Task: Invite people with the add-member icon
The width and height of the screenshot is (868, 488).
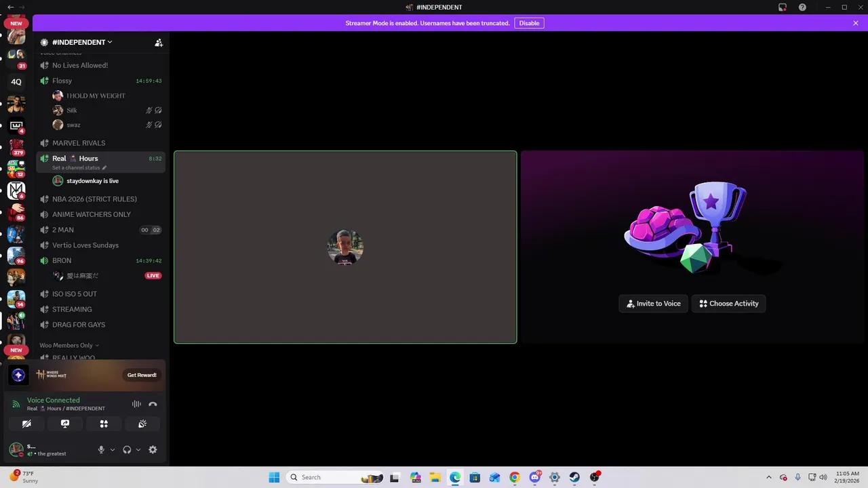Action: point(159,42)
